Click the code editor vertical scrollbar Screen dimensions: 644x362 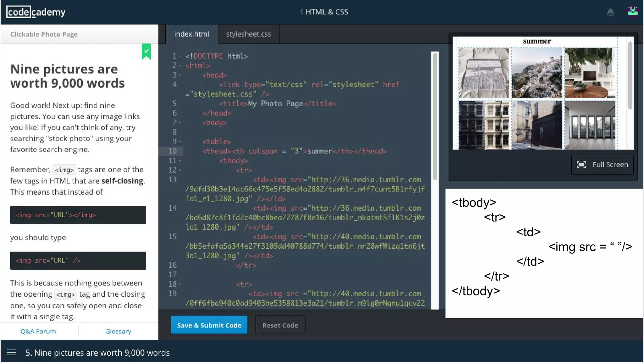coord(435,116)
